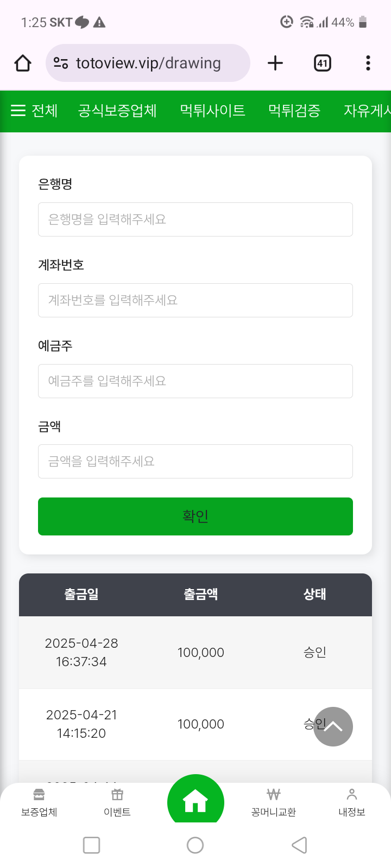Open the tab switcher showing 41

pos(323,63)
